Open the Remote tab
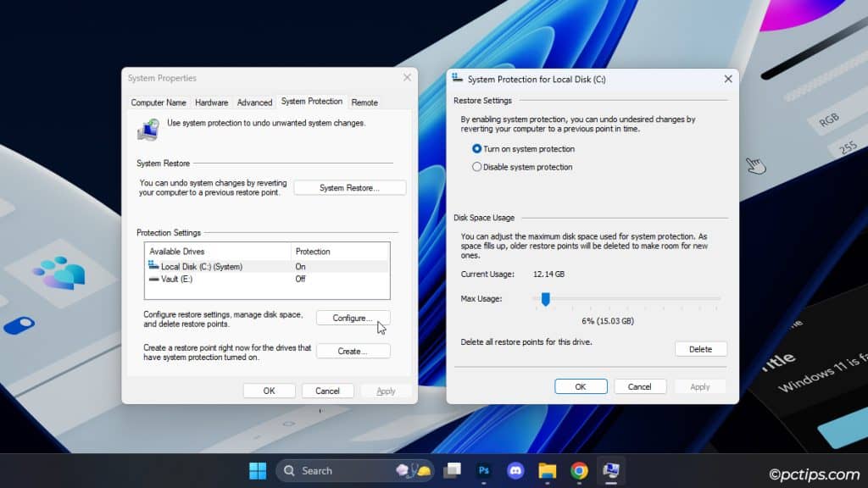This screenshot has height=488, width=868. tap(364, 102)
